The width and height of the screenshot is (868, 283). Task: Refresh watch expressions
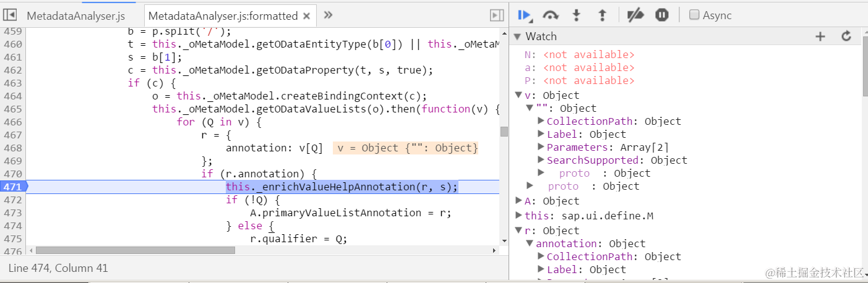[x=846, y=36]
